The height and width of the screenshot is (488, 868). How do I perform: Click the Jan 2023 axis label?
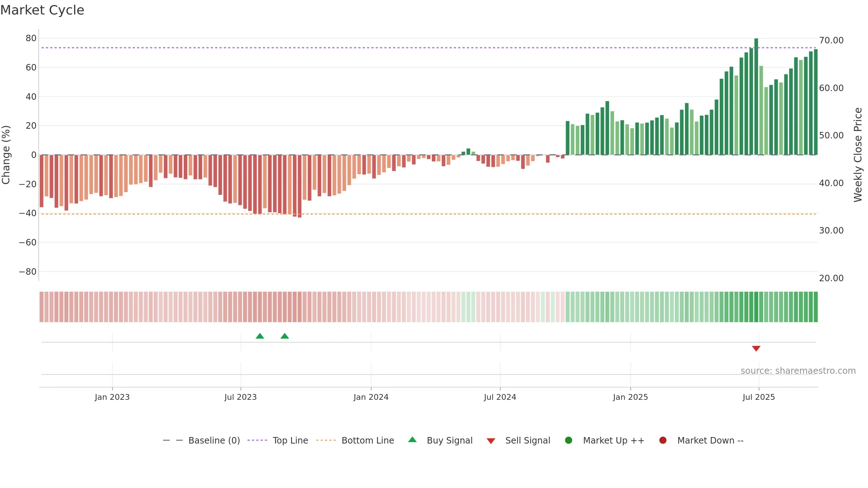112,397
